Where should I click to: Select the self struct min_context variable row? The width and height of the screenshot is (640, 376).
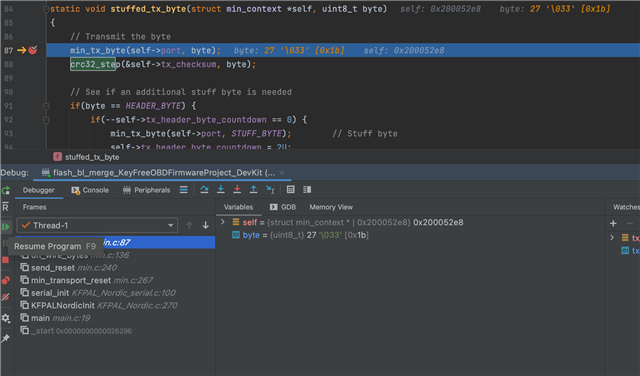410,222
